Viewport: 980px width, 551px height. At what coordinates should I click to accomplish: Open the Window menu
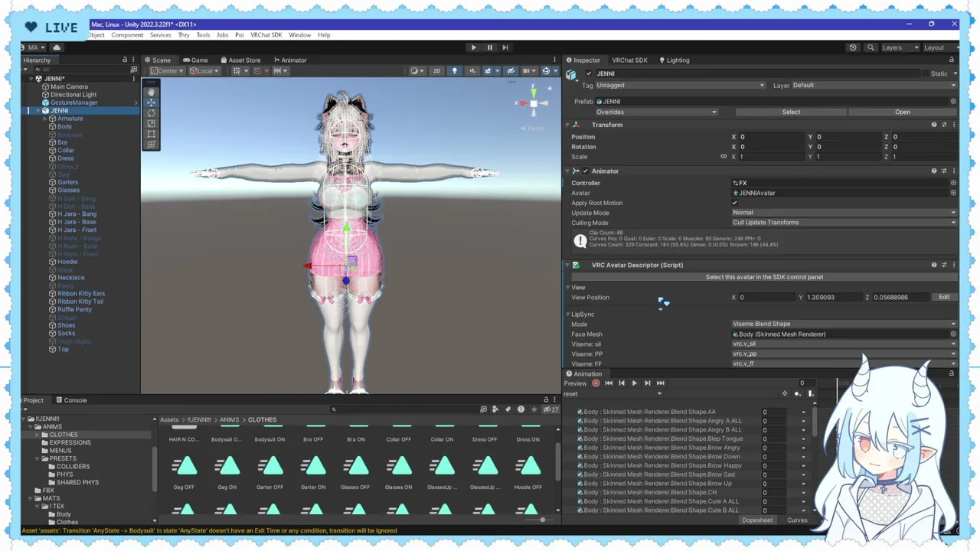coord(299,35)
